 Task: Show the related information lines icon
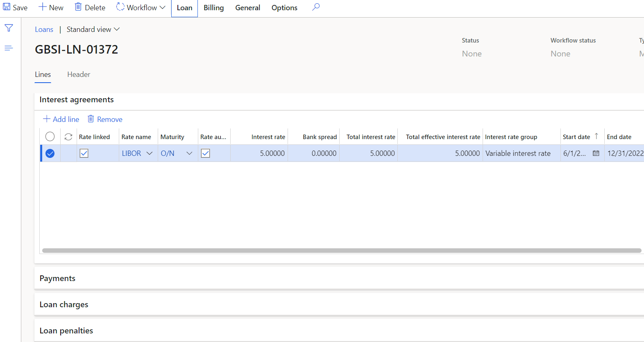(x=9, y=48)
